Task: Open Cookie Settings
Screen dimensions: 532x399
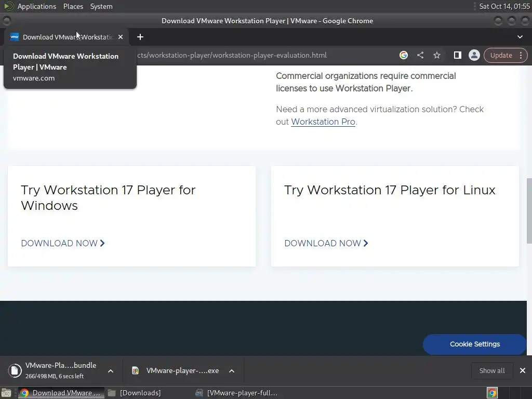Action: 475,344
